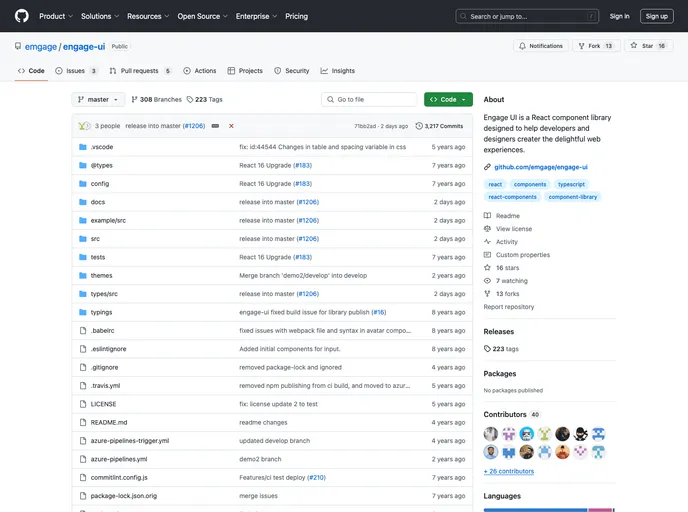Open the green Code dropdown

pyautogui.click(x=448, y=100)
